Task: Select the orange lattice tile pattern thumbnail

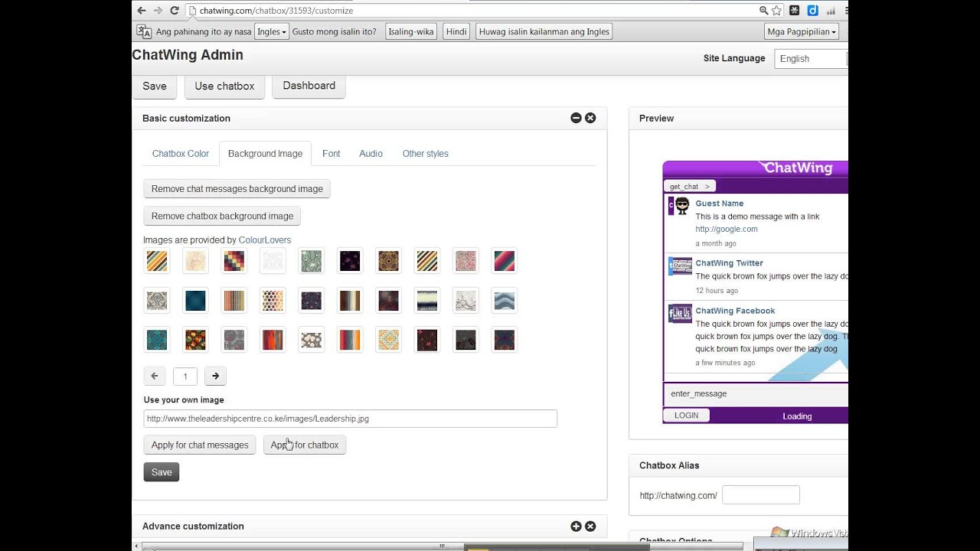Action: [x=389, y=339]
